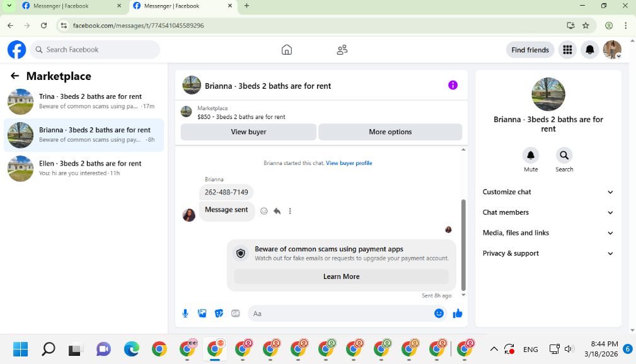
Task: Click the More options button
Action: [x=390, y=132]
